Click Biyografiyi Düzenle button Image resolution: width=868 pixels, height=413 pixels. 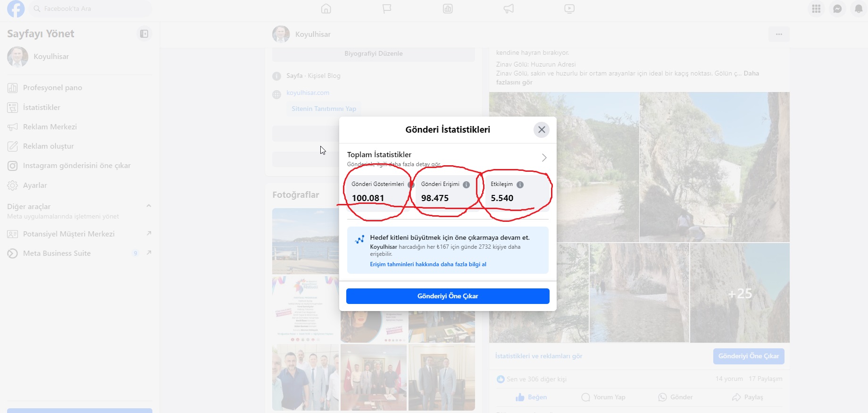(x=374, y=54)
